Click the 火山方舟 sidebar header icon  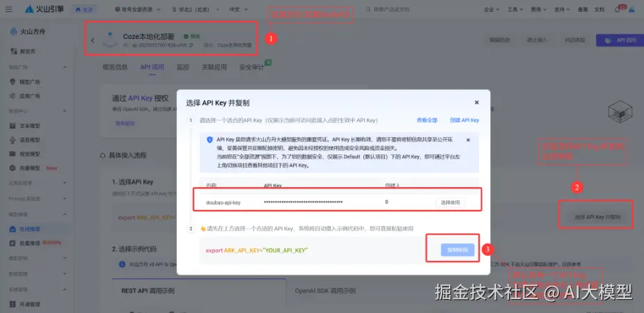pyautogui.click(x=13, y=32)
